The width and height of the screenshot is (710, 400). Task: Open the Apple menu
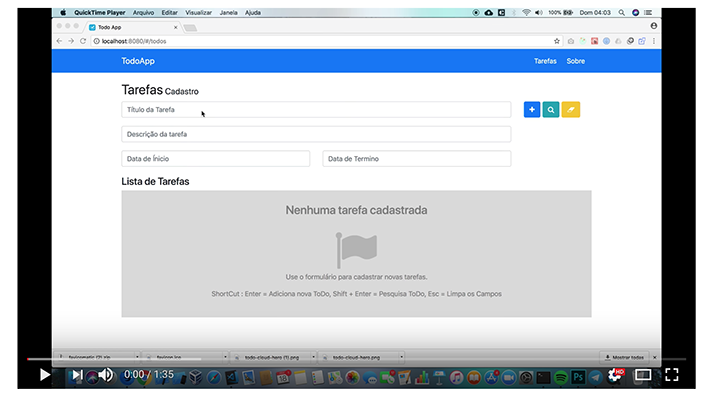coord(63,13)
